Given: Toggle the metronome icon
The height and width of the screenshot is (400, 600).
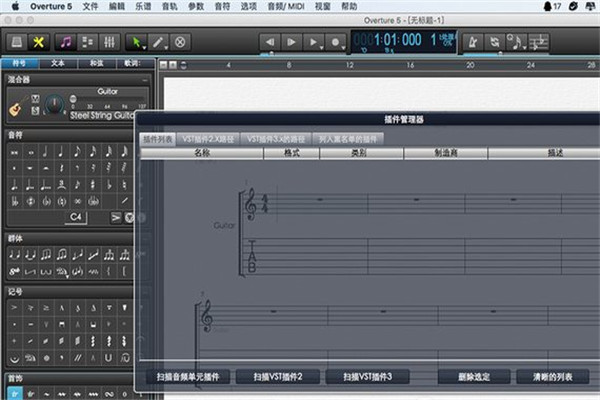Looking at the screenshot, I should pyautogui.click(x=473, y=42).
